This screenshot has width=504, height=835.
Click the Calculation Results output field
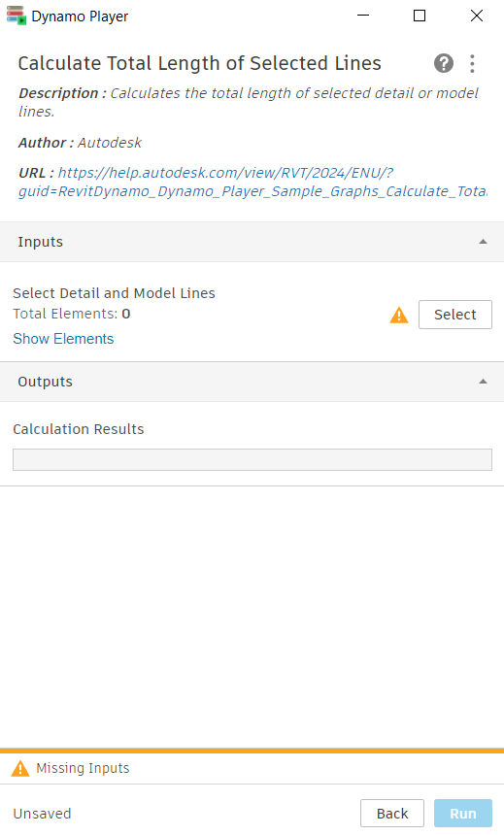pos(252,459)
